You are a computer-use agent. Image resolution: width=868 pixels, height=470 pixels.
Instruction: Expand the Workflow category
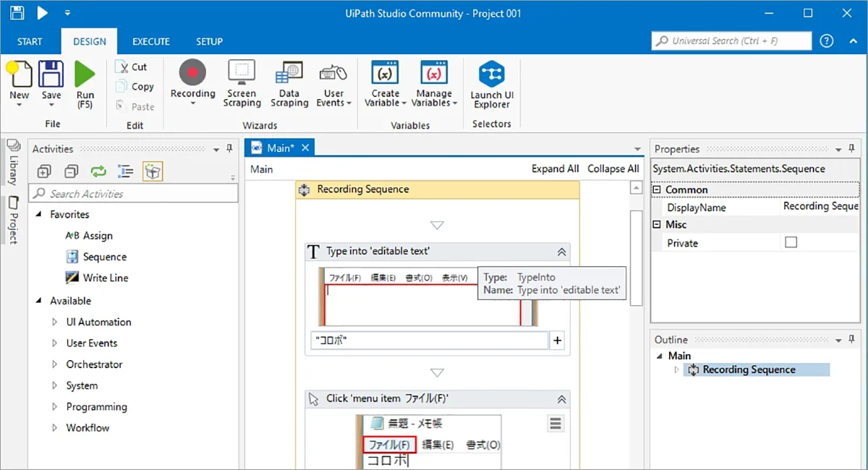click(x=55, y=427)
